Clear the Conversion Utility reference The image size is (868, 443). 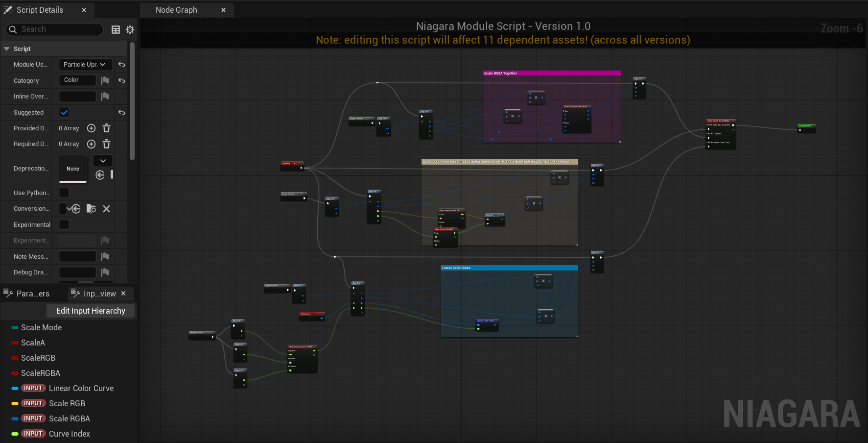pyautogui.click(x=106, y=209)
